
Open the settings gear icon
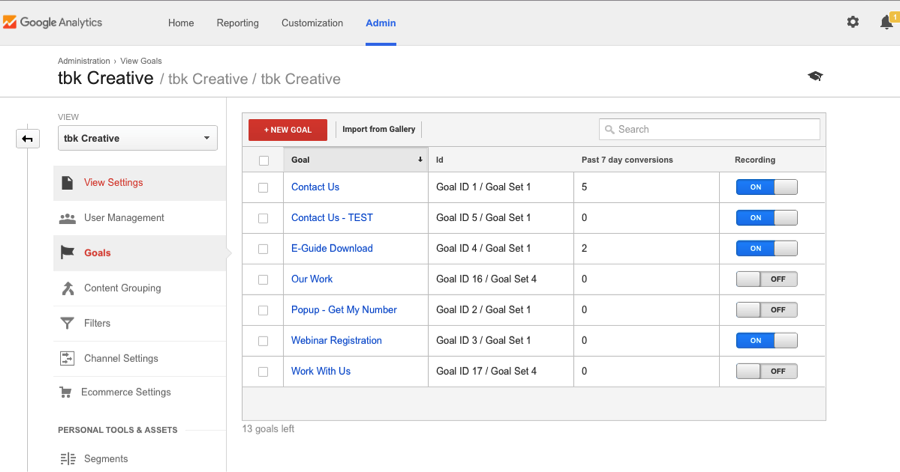(853, 22)
